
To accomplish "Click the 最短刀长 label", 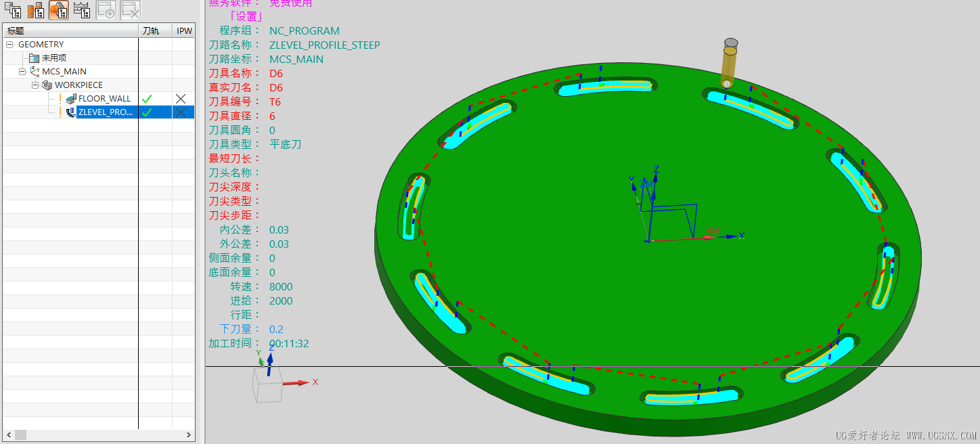I will point(233,158).
